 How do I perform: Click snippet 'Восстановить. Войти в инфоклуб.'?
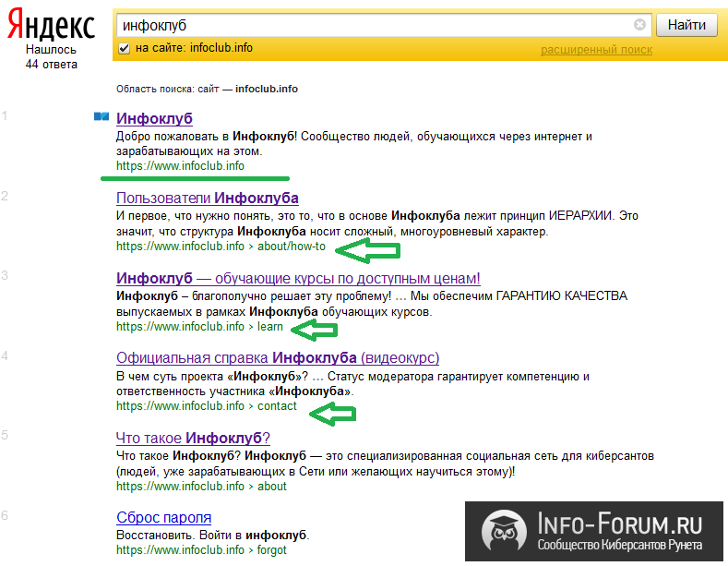212,535
